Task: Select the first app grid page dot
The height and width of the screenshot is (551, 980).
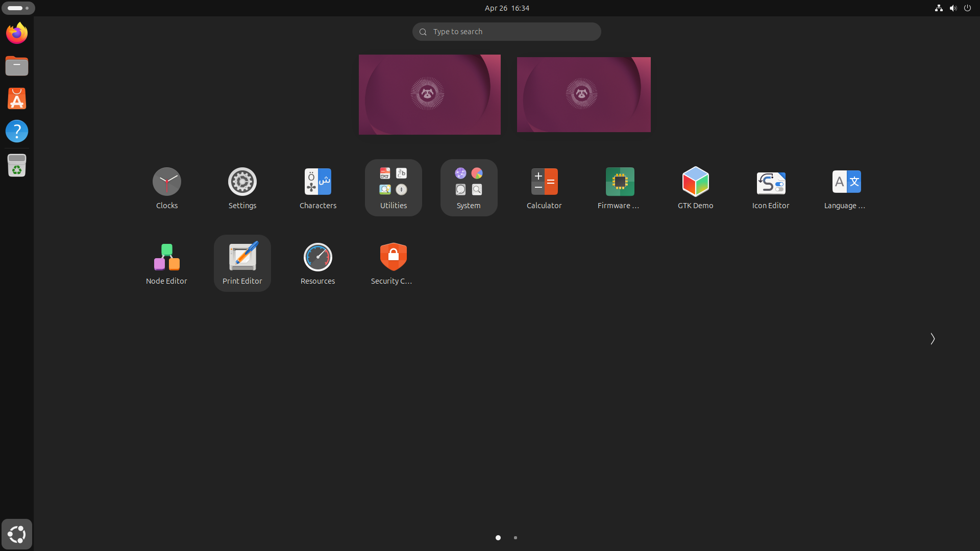Action: click(498, 538)
